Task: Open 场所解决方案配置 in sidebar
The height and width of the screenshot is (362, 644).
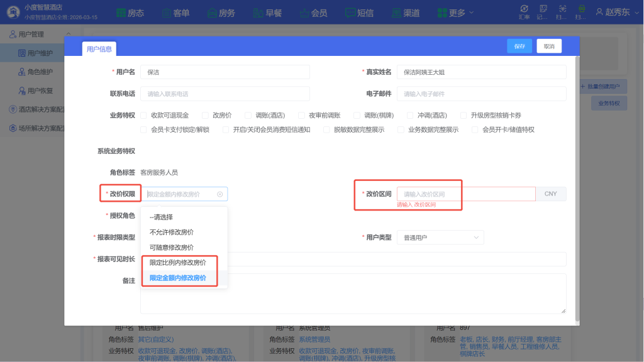Action: point(39,127)
